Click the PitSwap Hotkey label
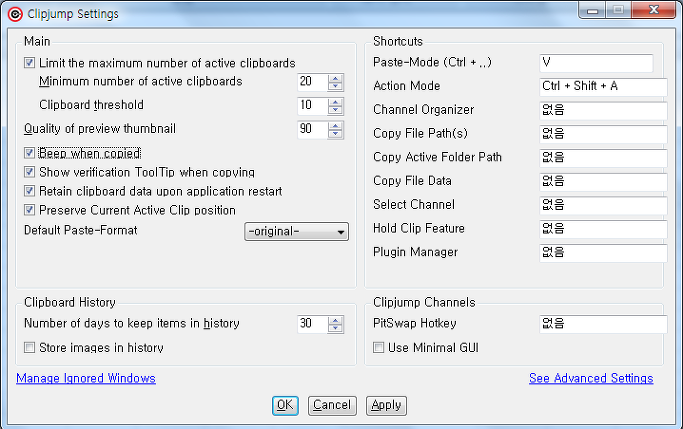The width and height of the screenshot is (683, 429). 415,323
